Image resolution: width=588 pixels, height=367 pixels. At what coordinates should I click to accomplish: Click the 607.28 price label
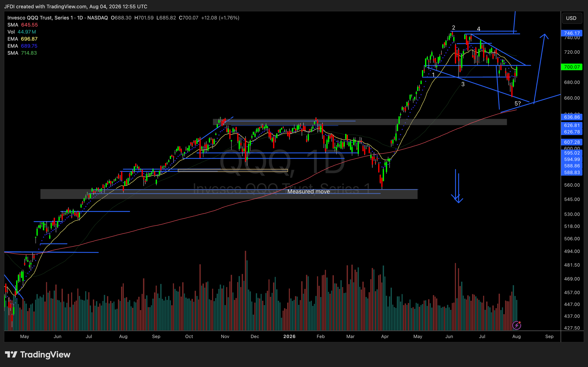572,142
